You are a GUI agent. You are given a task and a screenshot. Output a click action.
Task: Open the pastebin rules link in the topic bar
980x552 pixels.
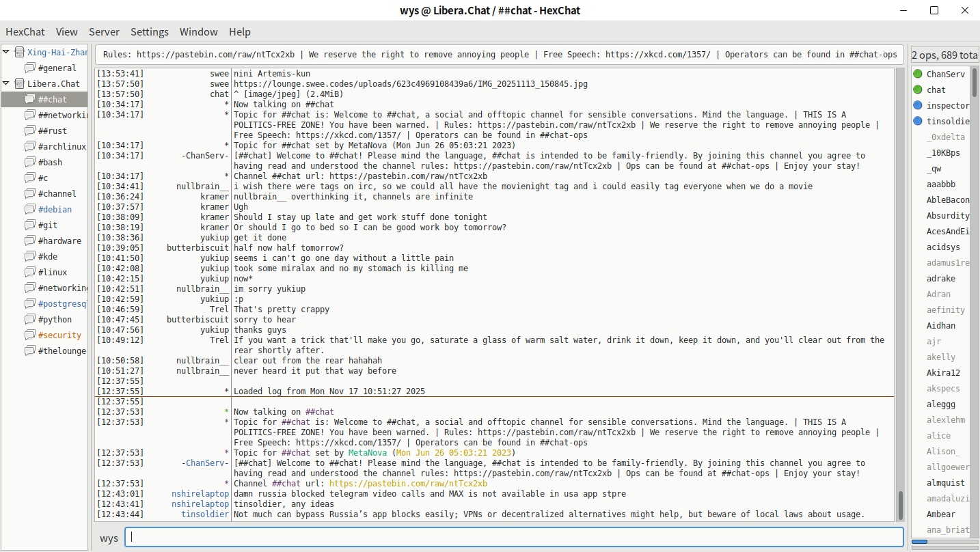[x=215, y=55]
